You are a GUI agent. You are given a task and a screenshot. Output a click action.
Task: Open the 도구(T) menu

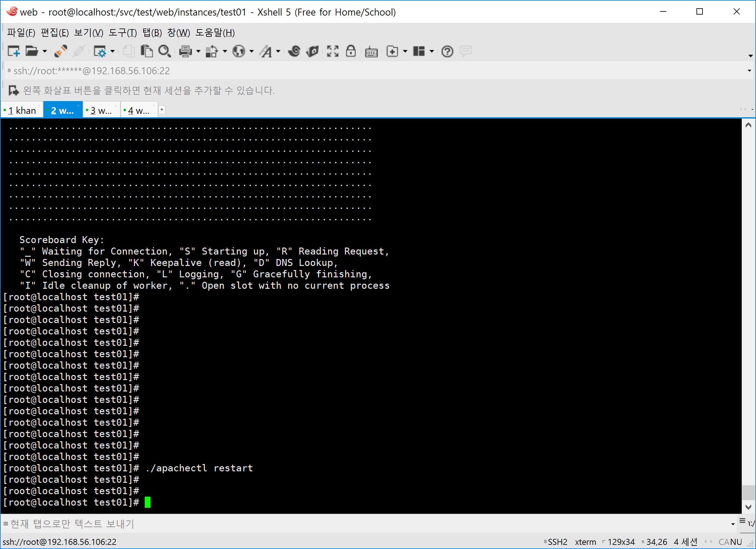[x=122, y=33]
